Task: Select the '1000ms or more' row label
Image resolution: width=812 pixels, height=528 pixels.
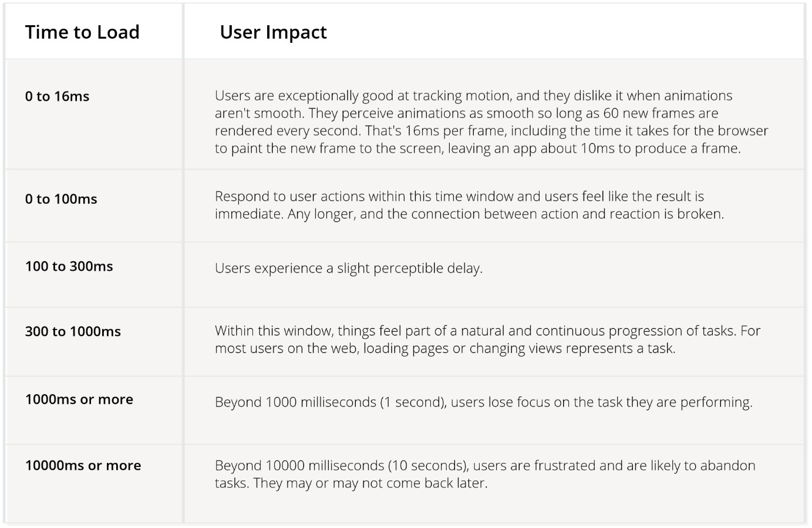Action: click(x=79, y=399)
